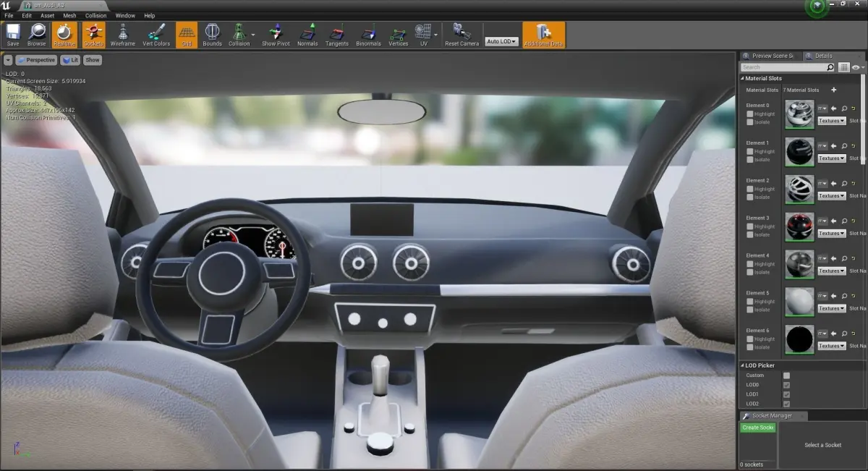
Task: Click search magnifier icon in Details panel
Action: pos(830,67)
